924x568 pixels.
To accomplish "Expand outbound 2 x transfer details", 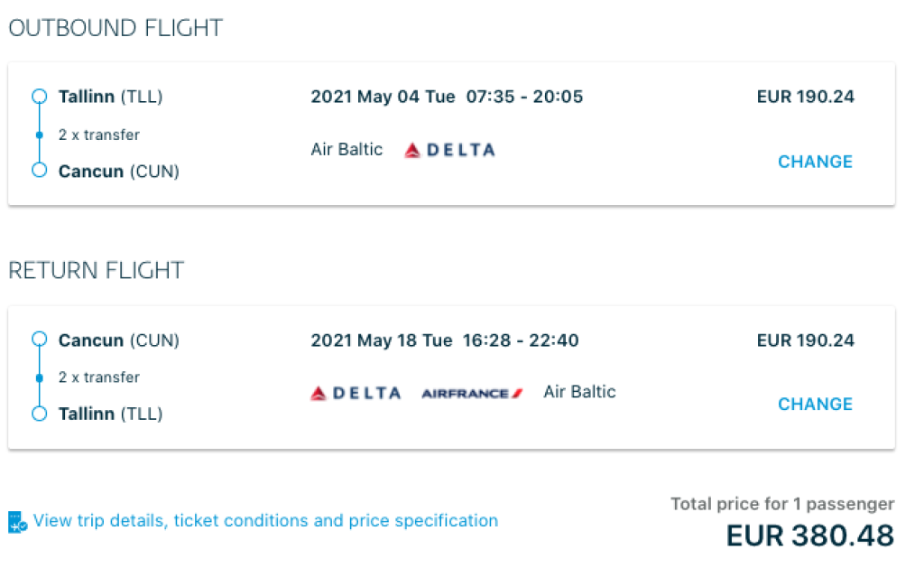I will (99, 135).
